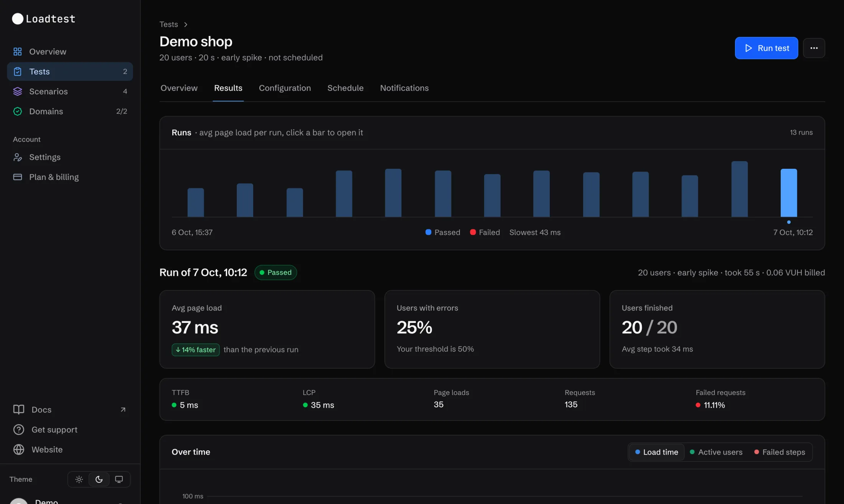Click the external link arrow next to Docs
844x504 pixels.
pyautogui.click(x=123, y=410)
